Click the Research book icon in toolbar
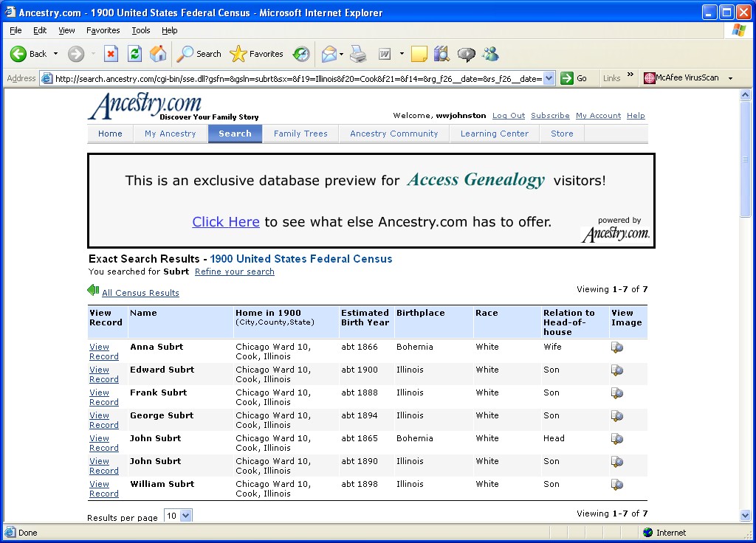This screenshot has width=756, height=543. click(441, 54)
